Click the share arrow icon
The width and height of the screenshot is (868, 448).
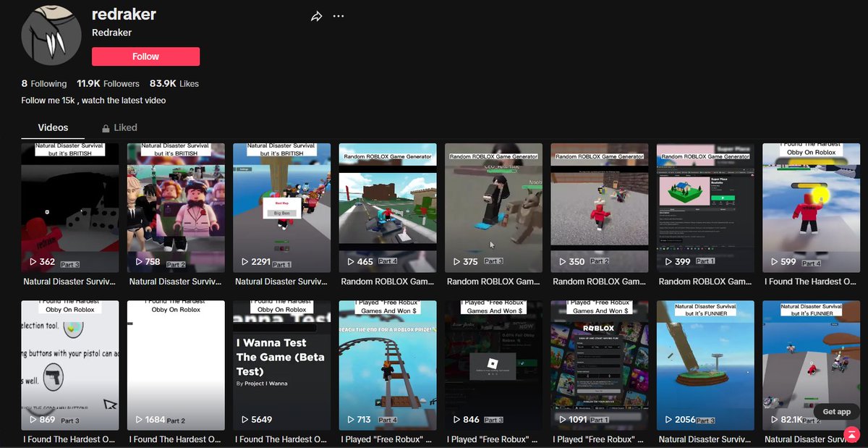click(x=316, y=17)
